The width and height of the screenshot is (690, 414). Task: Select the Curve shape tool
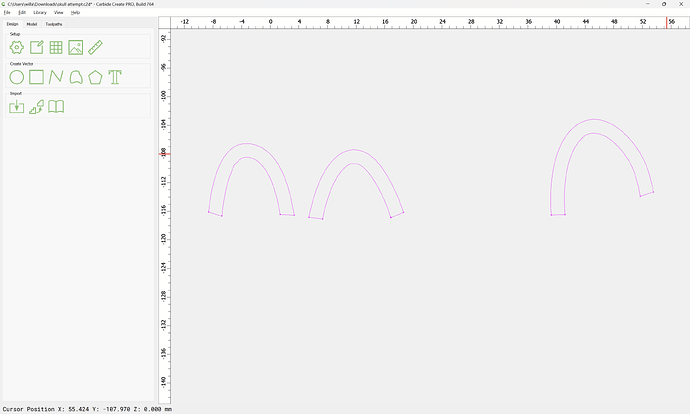(76, 77)
